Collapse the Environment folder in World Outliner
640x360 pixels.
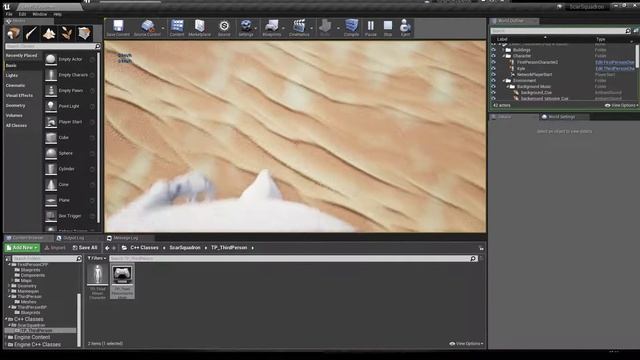point(504,80)
